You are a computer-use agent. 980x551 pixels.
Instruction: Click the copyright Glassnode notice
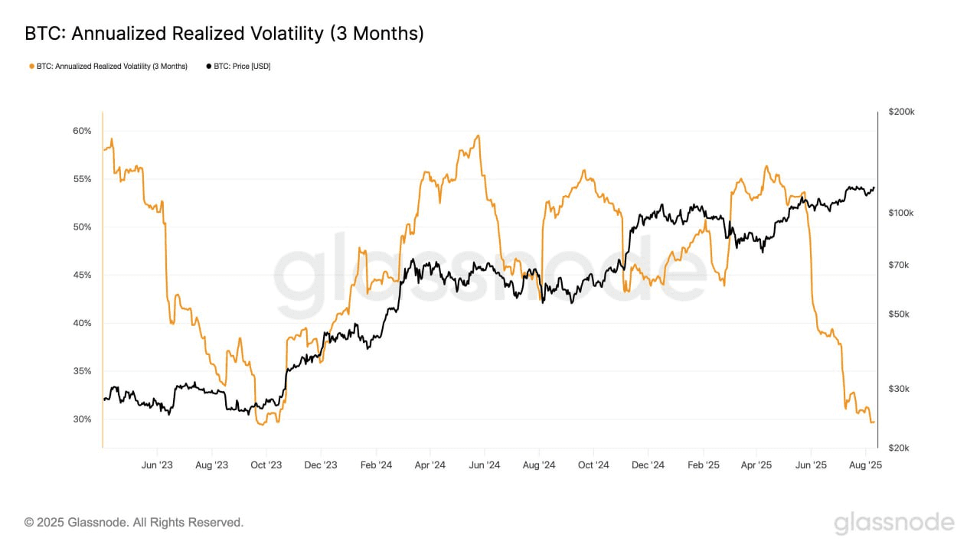click(134, 523)
